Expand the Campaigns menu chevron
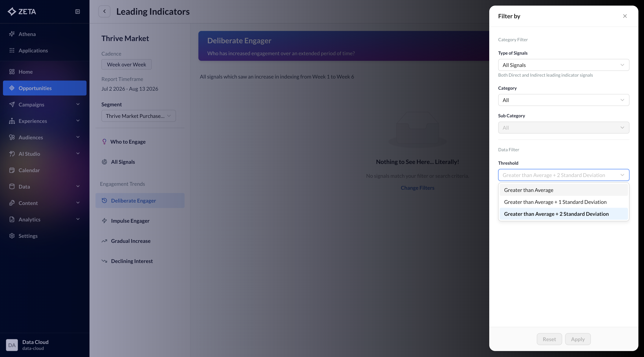644x357 pixels. tap(78, 104)
